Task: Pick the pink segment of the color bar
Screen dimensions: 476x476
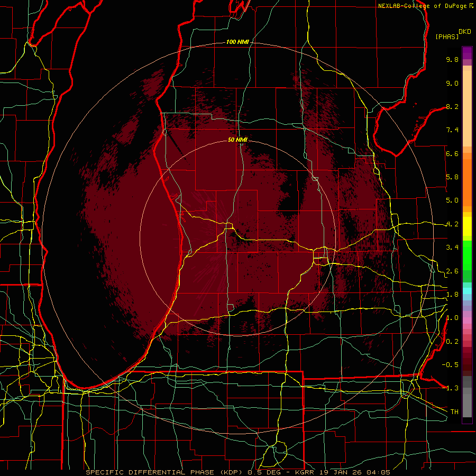Action: (x=467, y=321)
